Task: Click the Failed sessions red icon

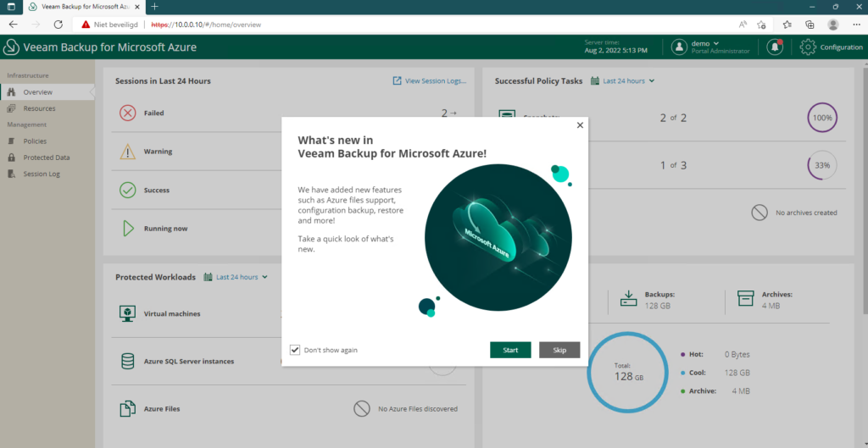Action: tap(127, 113)
